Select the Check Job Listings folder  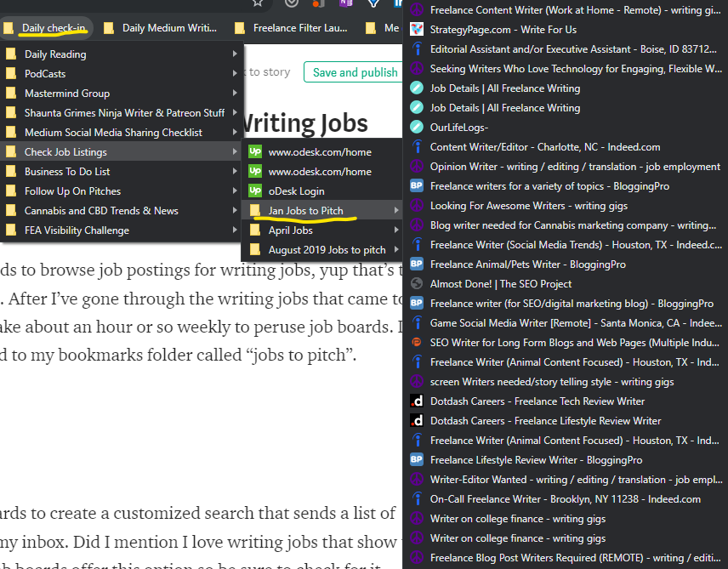pos(122,152)
